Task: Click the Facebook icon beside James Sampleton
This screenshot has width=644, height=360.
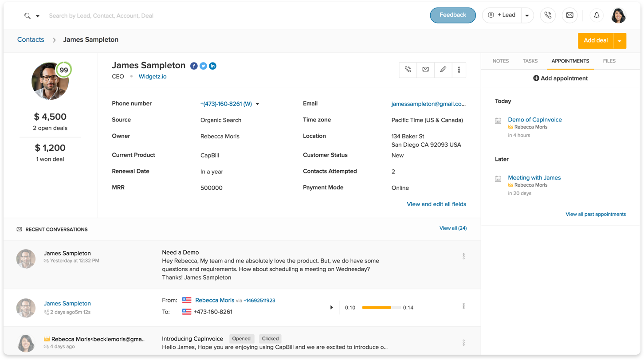Action: [194, 66]
